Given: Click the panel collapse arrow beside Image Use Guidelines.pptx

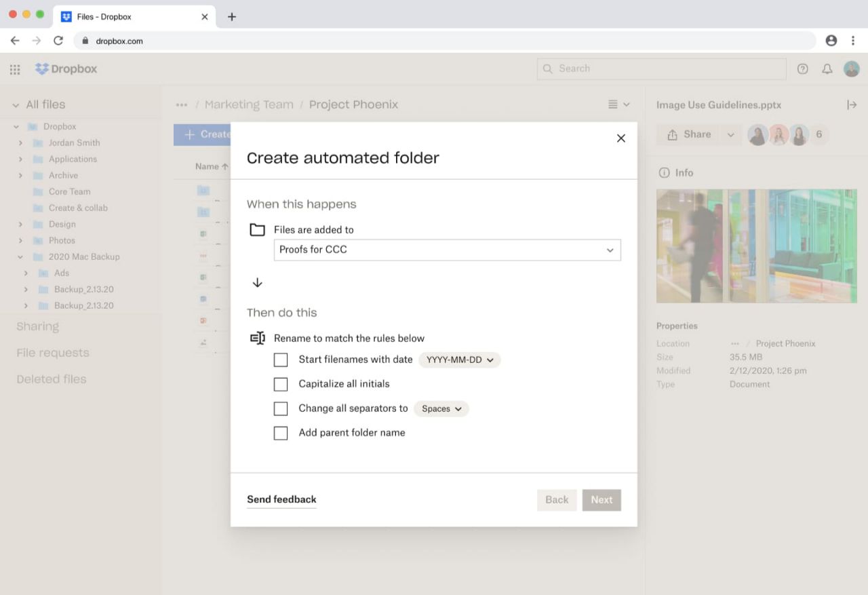Looking at the screenshot, I should [853, 104].
